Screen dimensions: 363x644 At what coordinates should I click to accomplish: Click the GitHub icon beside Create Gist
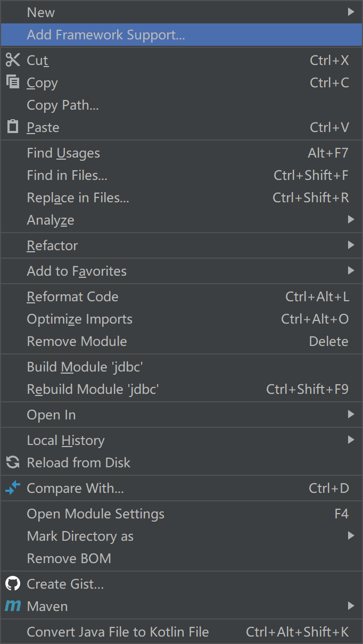13,584
